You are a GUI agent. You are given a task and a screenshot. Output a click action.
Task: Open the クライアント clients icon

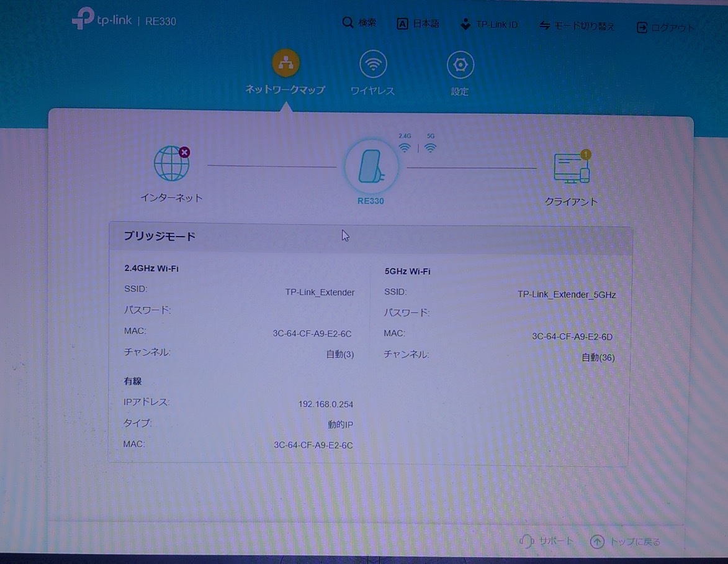tap(572, 168)
